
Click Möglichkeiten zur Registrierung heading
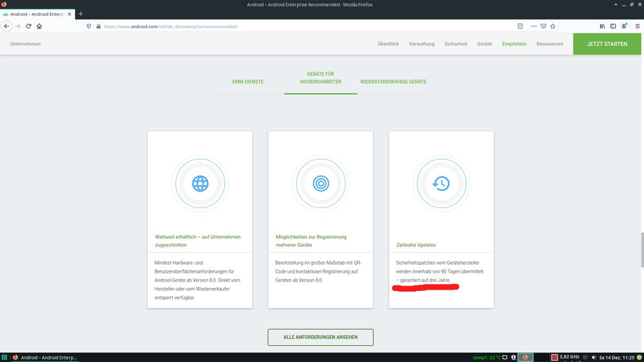pos(311,241)
